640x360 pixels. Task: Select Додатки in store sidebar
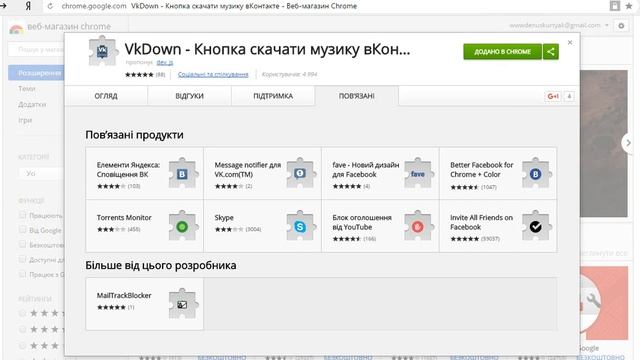click(x=32, y=104)
